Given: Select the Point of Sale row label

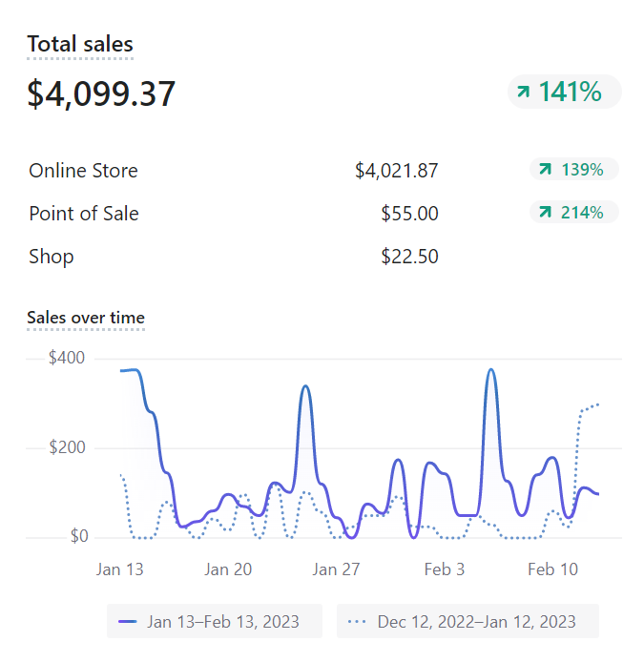Looking at the screenshot, I should tap(84, 214).
